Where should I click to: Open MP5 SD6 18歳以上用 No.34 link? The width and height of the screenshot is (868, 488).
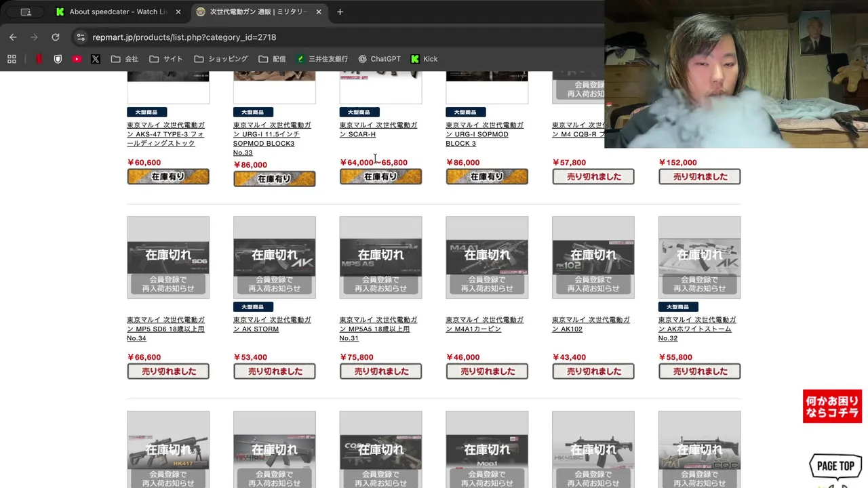[x=166, y=329]
